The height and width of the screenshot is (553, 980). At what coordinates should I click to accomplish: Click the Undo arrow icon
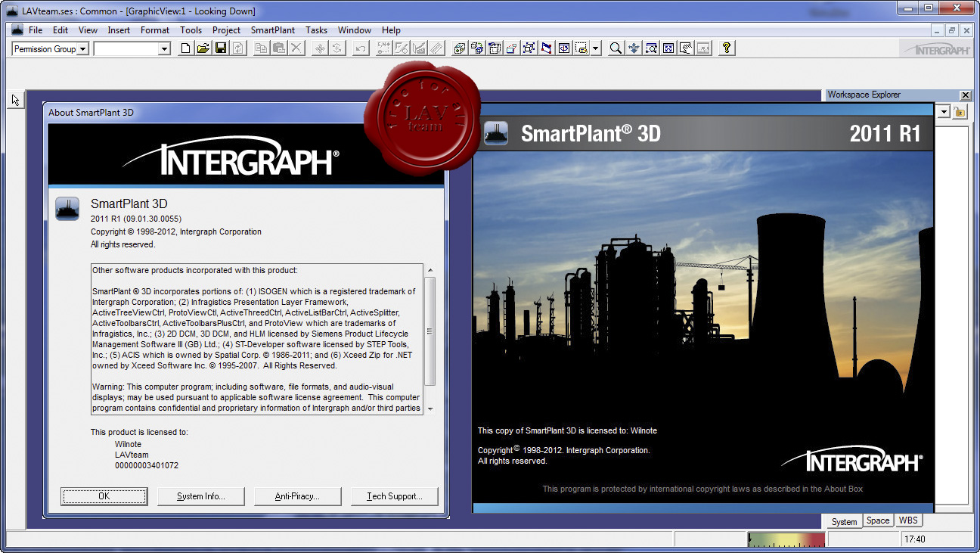(x=361, y=48)
